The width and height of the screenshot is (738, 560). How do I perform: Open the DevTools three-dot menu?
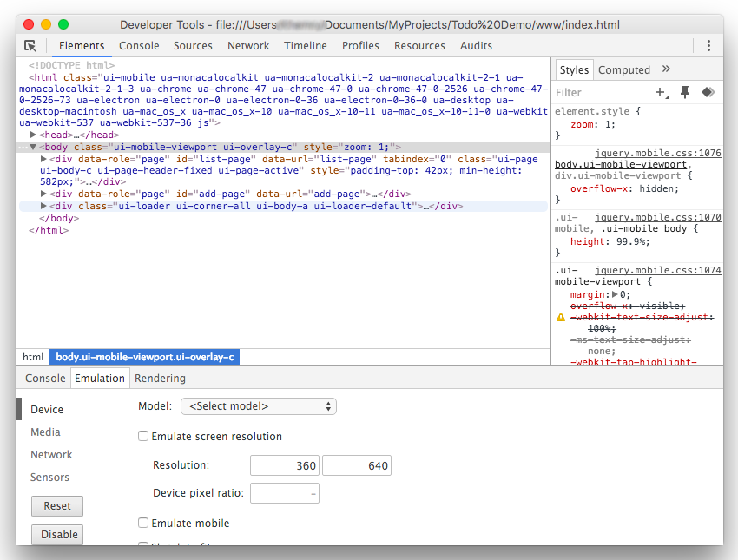(708, 46)
